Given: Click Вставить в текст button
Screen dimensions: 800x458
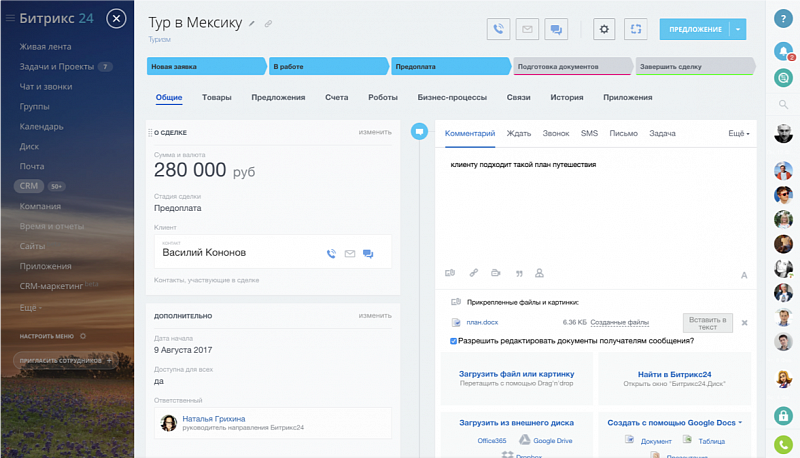Looking at the screenshot, I should pos(708,323).
